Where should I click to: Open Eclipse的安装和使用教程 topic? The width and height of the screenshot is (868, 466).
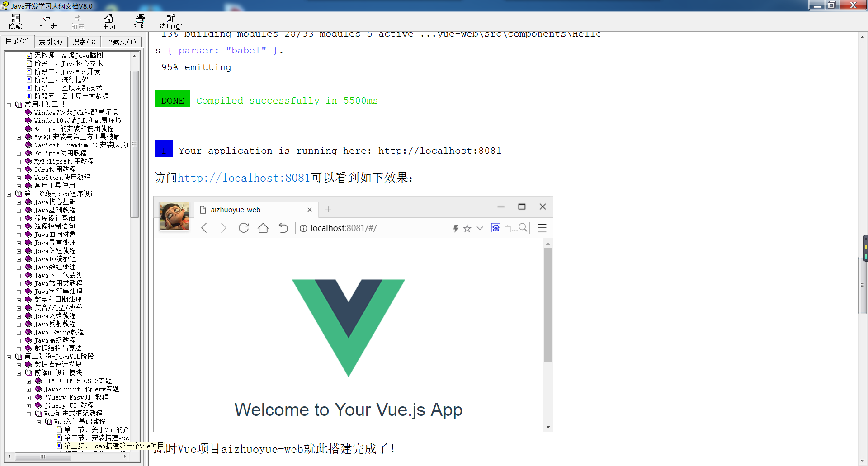pyautogui.click(x=74, y=128)
